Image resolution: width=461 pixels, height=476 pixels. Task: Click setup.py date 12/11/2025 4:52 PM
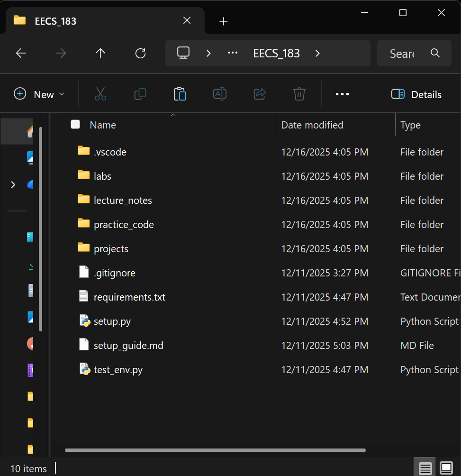[325, 321]
